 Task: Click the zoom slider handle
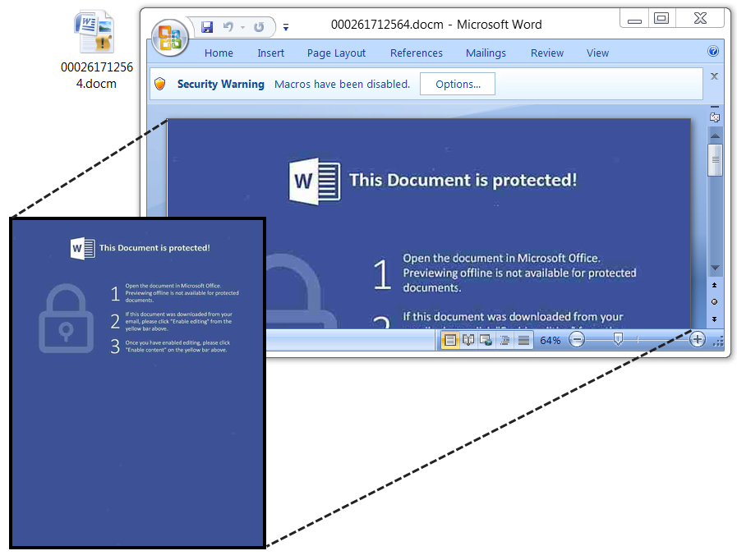(x=618, y=339)
